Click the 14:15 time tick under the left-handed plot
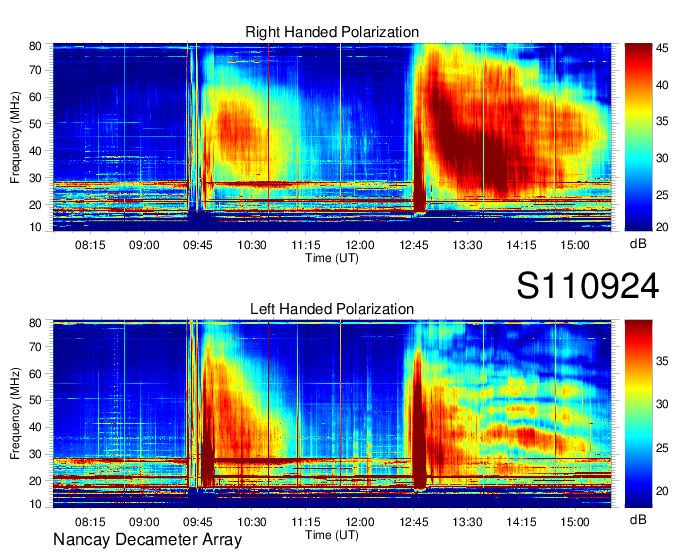Screen dimensions: 680x552 click(x=521, y=522)
